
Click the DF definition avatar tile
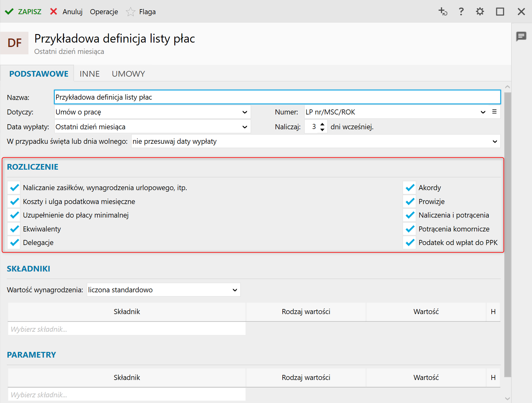[x=14, y=43]
